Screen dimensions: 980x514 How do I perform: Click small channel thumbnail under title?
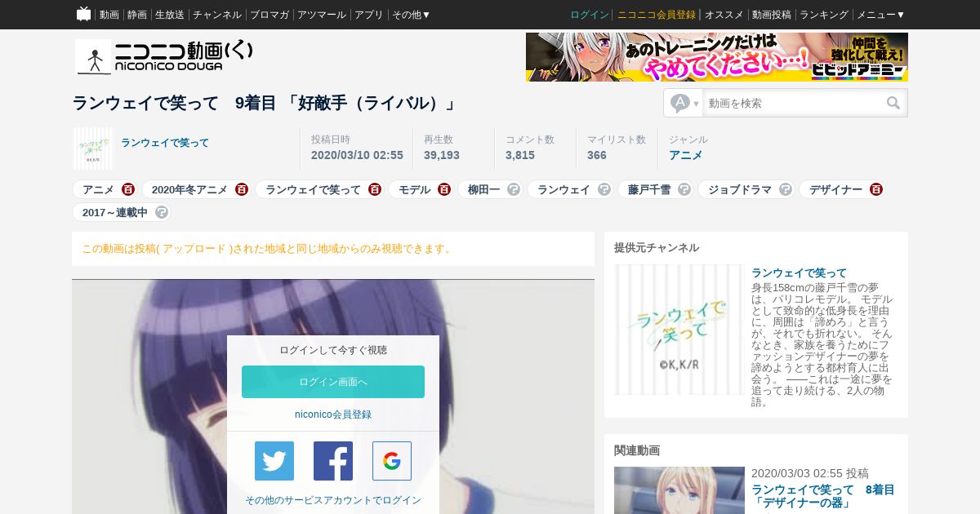[93, 148]
